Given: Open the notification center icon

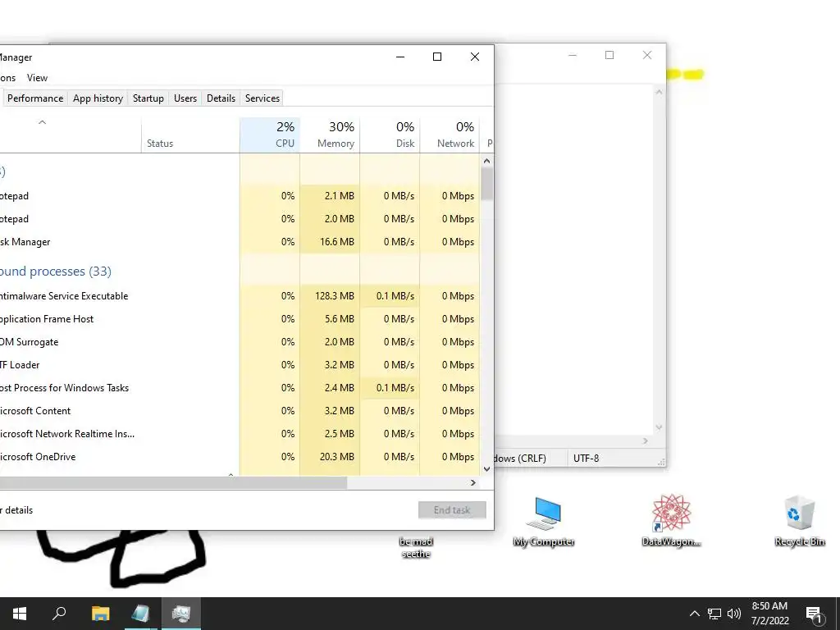Looking at the screenshot, I should [815, 614].
